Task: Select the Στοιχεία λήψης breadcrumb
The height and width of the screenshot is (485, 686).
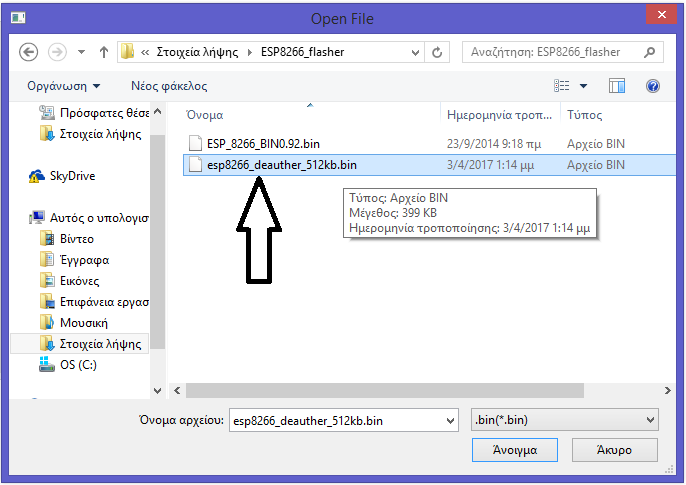Action: (197, 52)
